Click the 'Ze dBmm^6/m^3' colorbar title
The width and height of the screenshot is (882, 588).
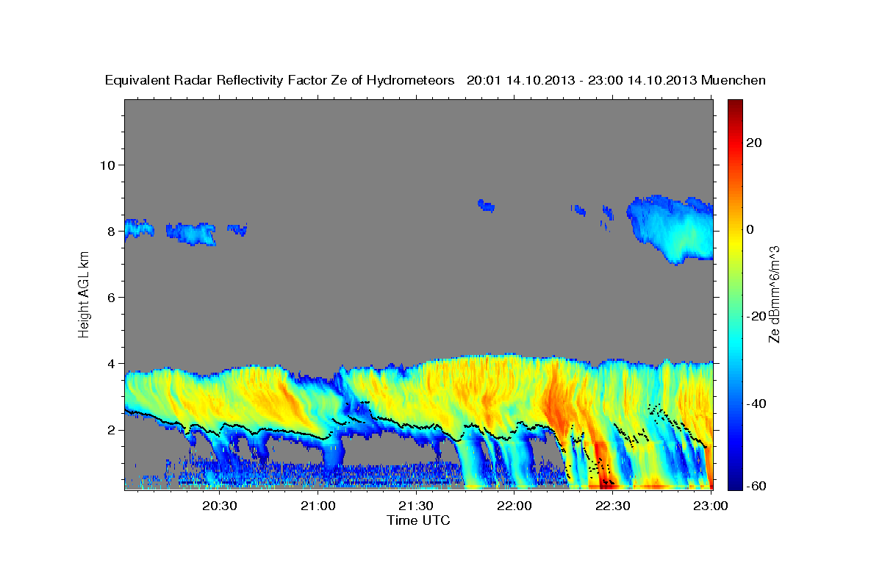click(x=773, y=294)
